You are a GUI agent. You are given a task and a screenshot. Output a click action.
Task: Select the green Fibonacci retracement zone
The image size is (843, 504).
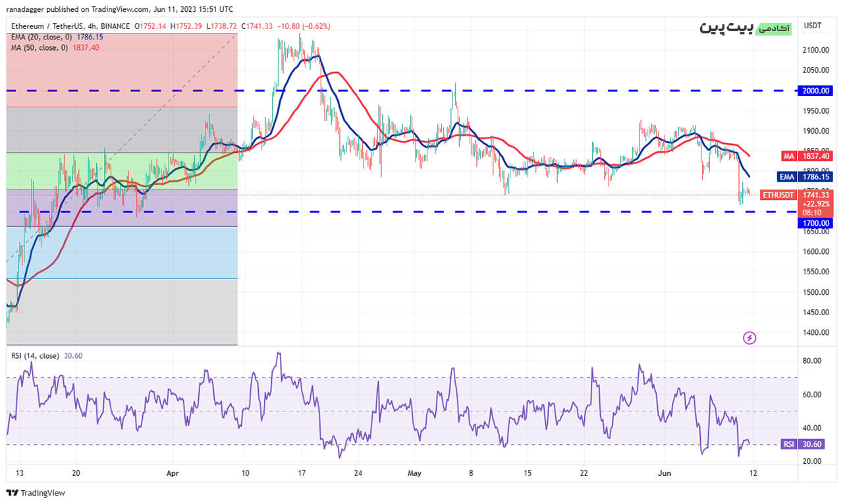(122, 171)
